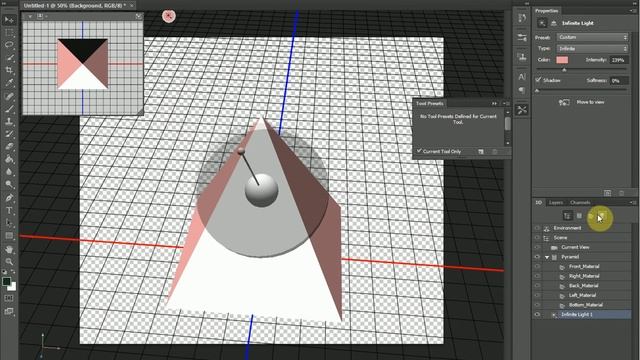Click the foreground color swatch

[x=6, y=281]
